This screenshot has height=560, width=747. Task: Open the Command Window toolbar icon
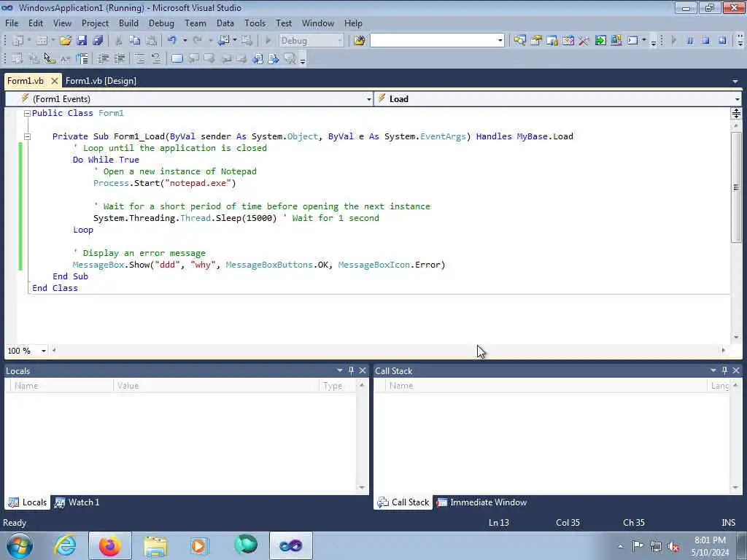(x=632, y=41)
